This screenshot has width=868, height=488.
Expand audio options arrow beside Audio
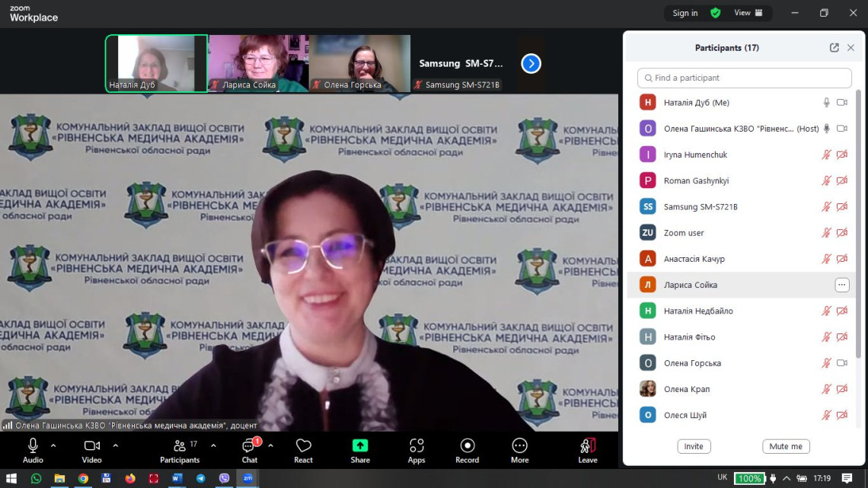click(x=53, y=445)
